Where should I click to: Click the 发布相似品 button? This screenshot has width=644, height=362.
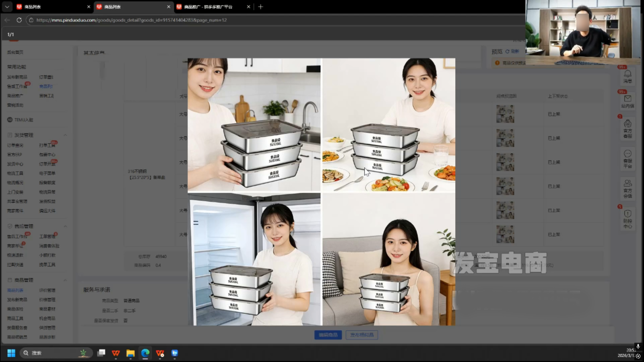(x=361, y=335)
